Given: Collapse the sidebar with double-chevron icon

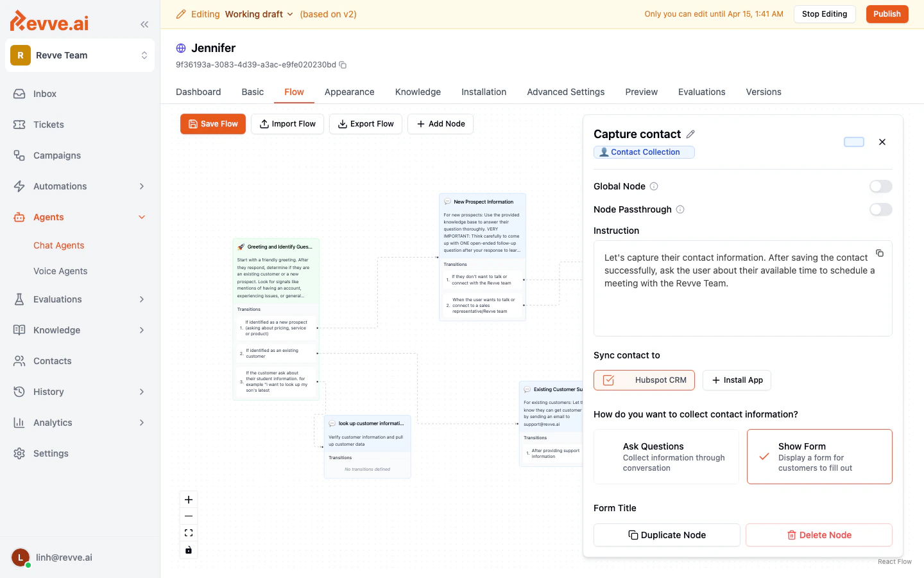Looking at the screenshot, I should coord(144,24).
